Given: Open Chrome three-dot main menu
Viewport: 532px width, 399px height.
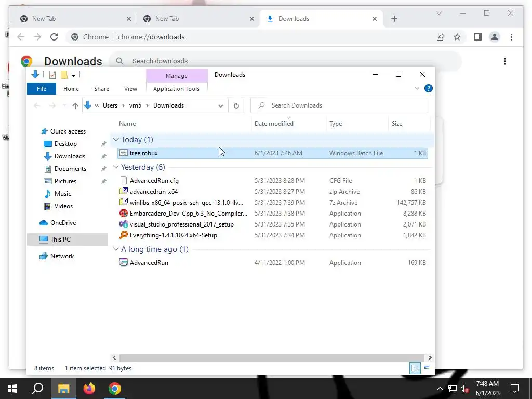Looking at the screenshot, I should pos(511,37).
